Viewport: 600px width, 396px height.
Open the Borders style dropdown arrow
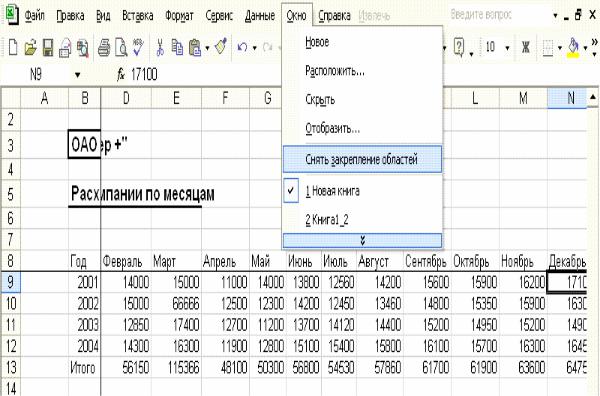pyautogui.click(x=560, y=48)
